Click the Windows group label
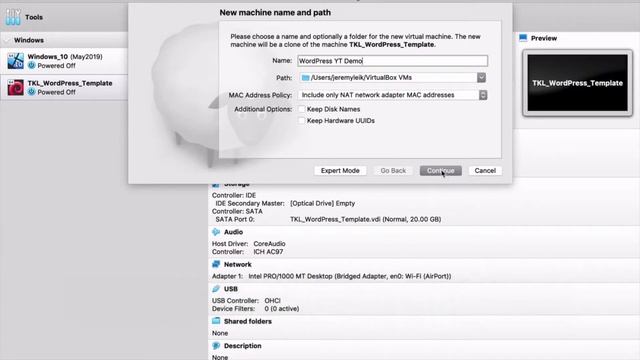 (29, 40)
